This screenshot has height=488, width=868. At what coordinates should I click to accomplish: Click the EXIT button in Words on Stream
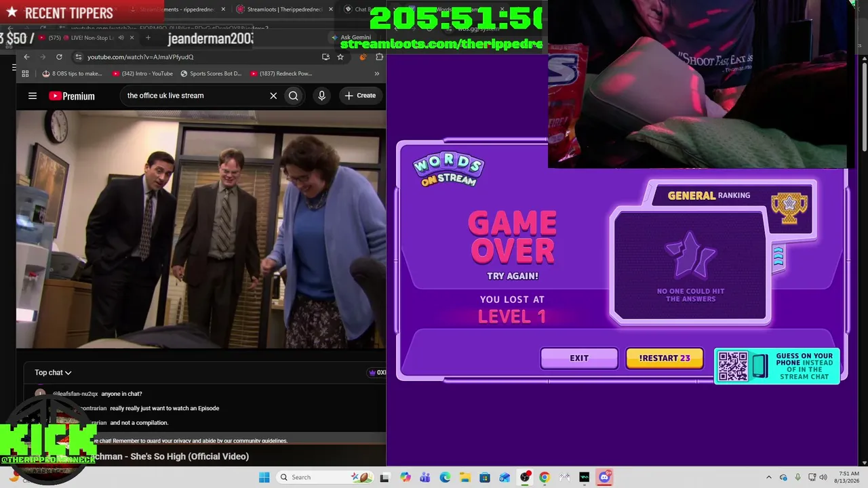579,358
